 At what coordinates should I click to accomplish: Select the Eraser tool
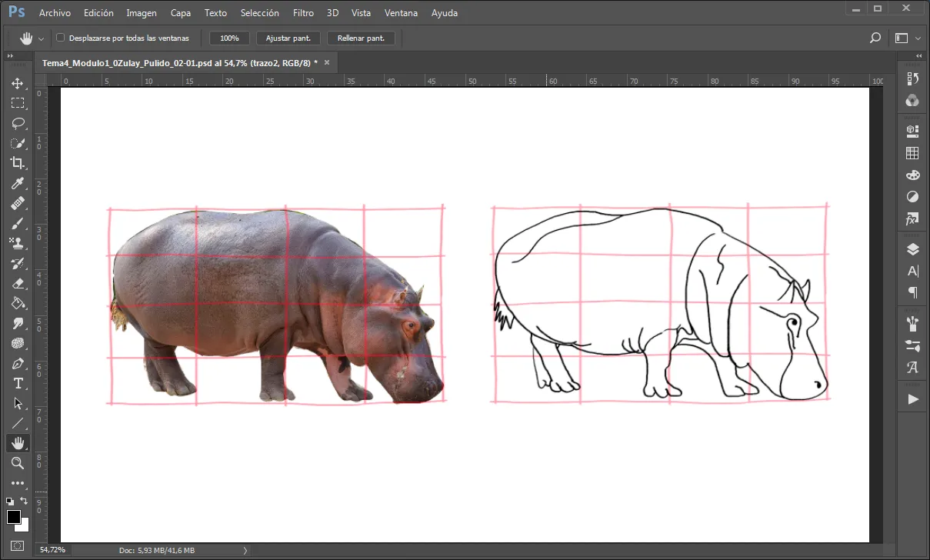[17, 283]
